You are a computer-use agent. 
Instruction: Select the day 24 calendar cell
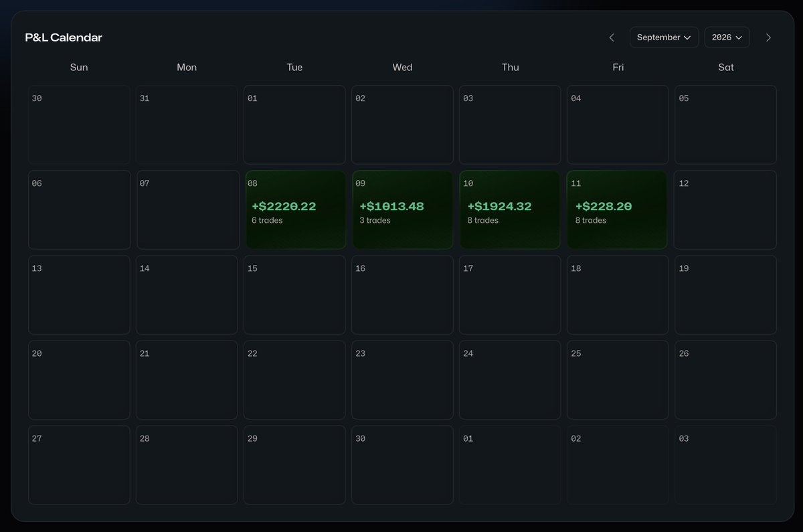(510, 380)
